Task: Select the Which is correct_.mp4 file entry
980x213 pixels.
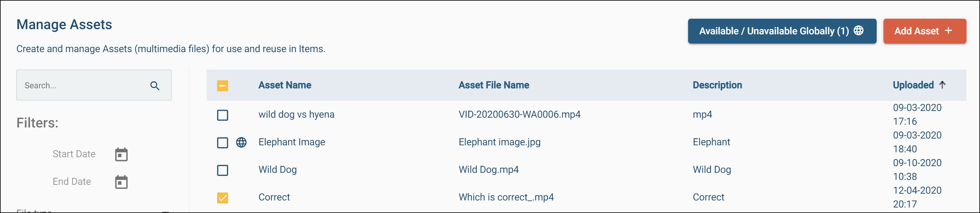Action: click(506, 197)
